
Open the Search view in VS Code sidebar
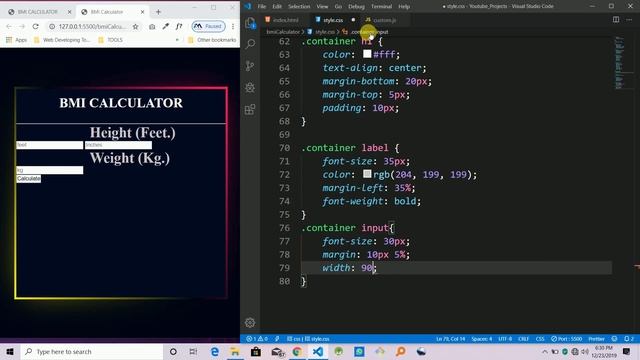coord(250,44)
